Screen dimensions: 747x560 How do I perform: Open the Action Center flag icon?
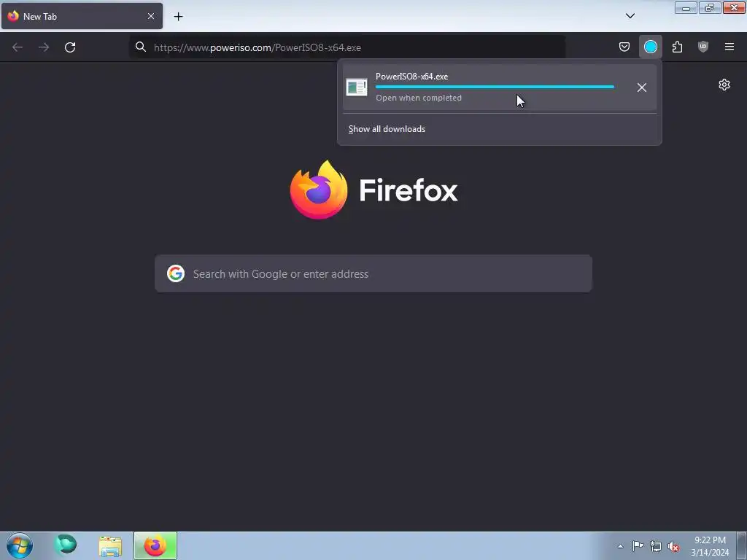tap(638, 545)
